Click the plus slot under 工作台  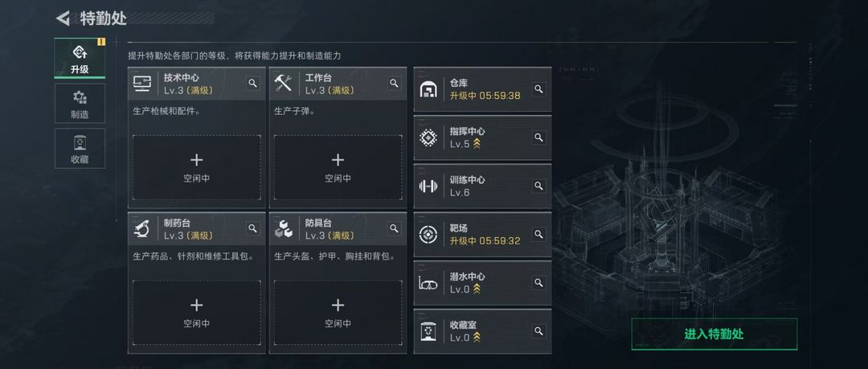tap(338, 167)
